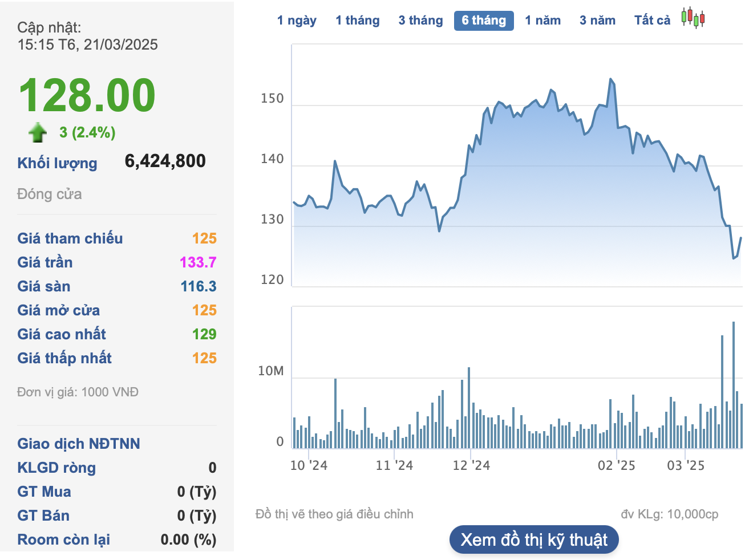Click the "Giá tham chiếu" label
The width and height of the screenshot is (753, 560).
[x=70, y=238]
